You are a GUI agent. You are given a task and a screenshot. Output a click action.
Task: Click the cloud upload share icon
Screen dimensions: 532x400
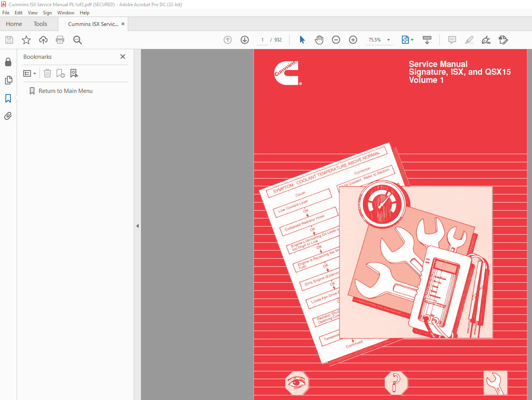pos(43,40)
